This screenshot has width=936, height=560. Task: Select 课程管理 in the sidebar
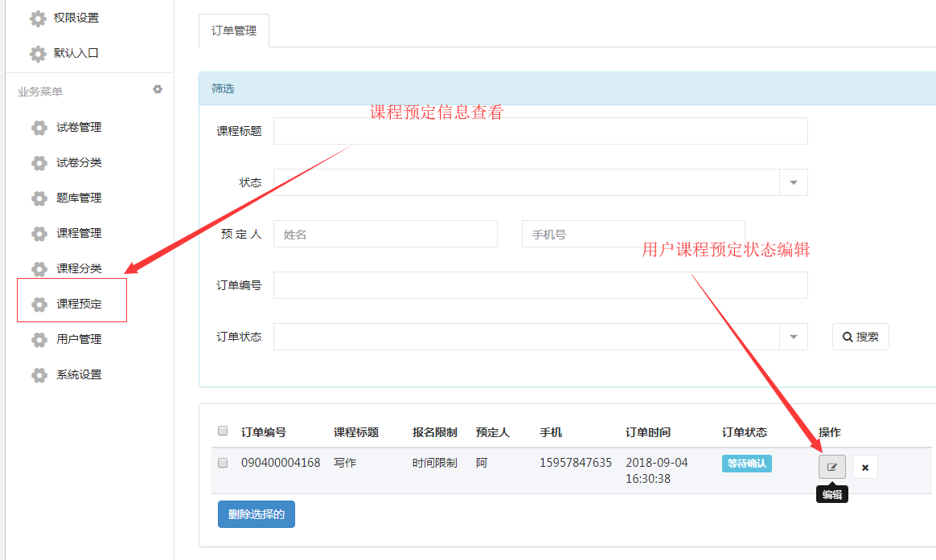tap(79, 233)
